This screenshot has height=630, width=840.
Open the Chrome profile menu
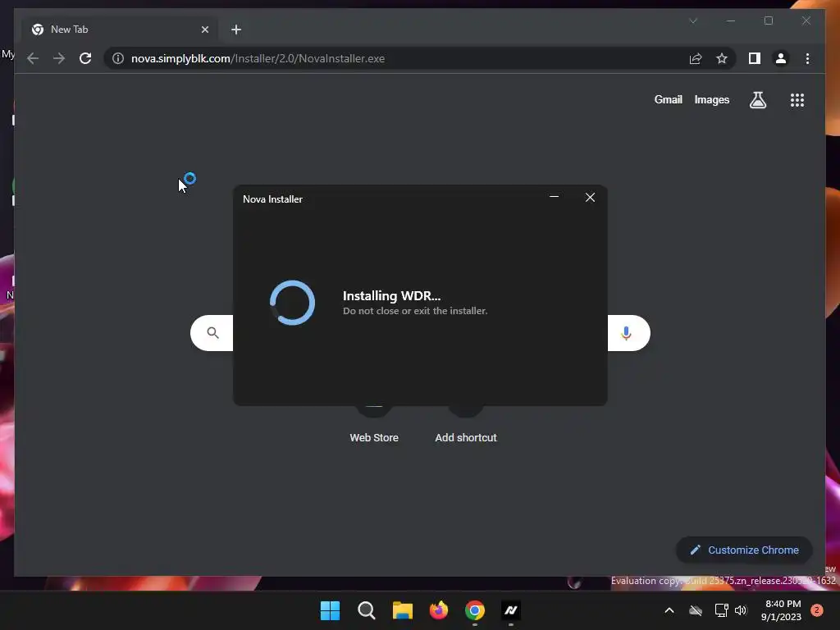781,58
